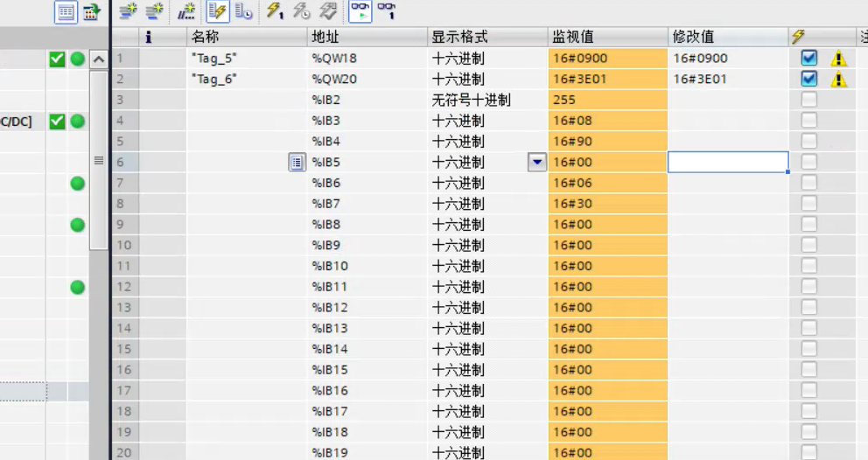Enable the modify checkbox for %IB2 row
This screenshot has height=460, width=868.
(809, 100)
